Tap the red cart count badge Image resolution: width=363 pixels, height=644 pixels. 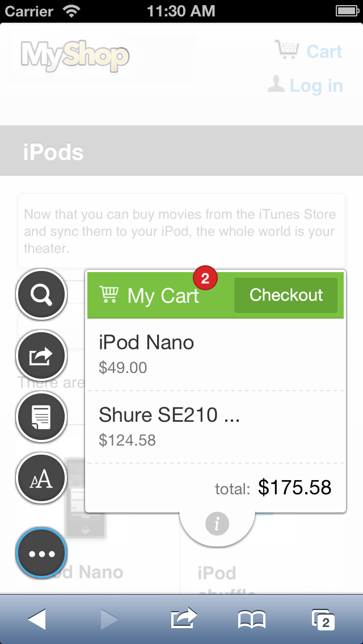click(x=205, y=278)
